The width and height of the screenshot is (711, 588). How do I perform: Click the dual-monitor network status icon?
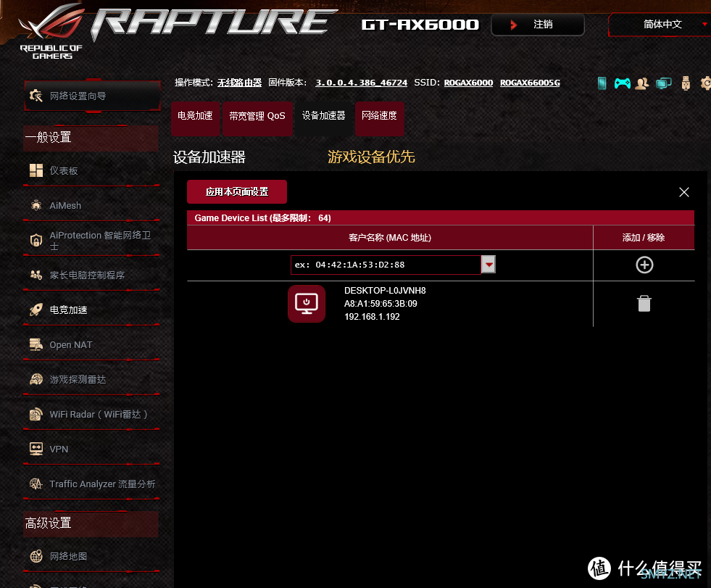663,83
